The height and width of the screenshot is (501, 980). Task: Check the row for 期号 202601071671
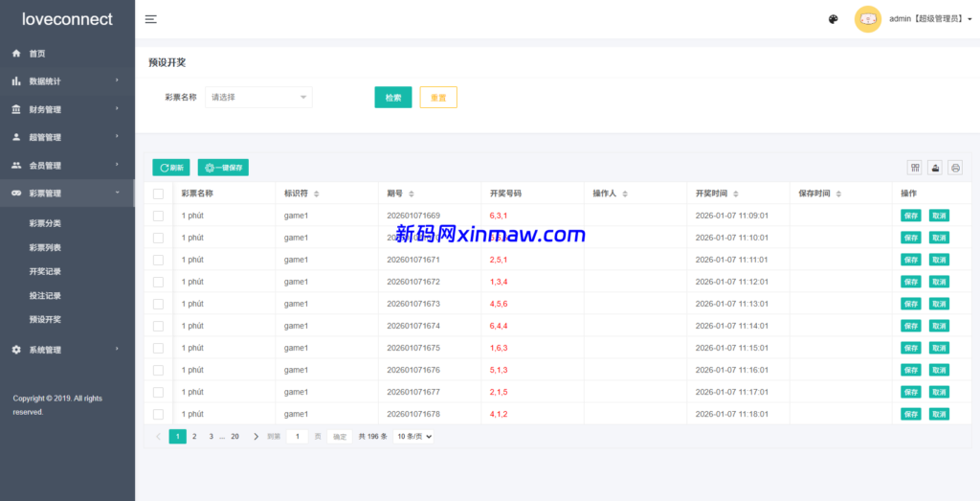tap(158, 260)
